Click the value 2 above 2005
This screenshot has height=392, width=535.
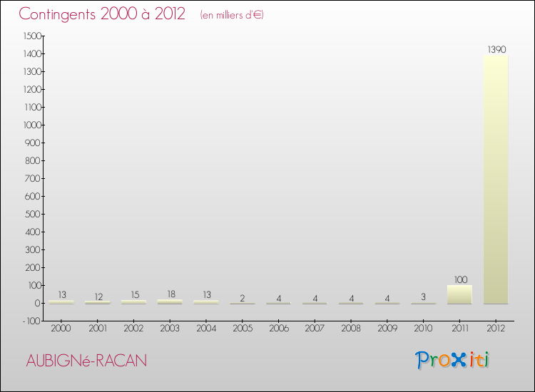(243, 299)
